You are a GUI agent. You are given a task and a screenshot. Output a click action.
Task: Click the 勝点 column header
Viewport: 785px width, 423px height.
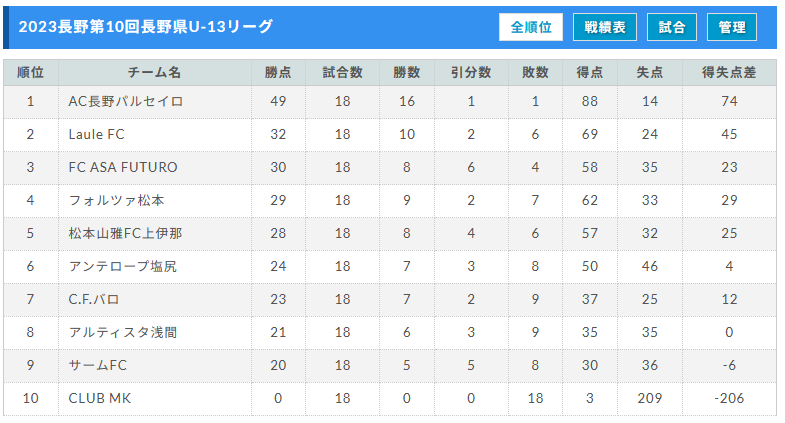coord(278,73)
